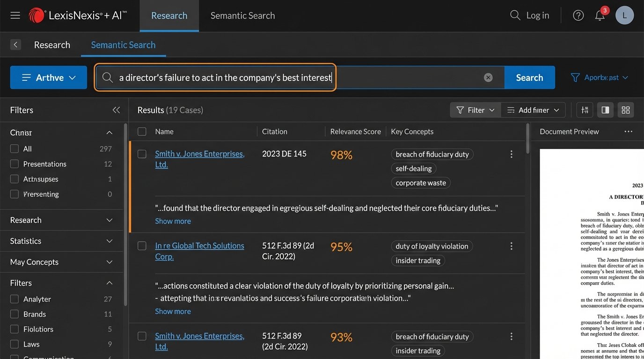The image size is (644, 359).
Task: Open Document Preview more options menu
Action: click(x=628, y=132)
